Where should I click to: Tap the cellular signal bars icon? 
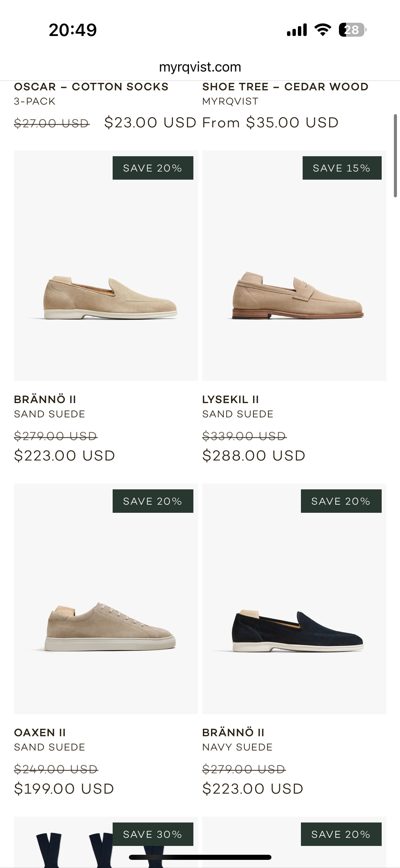[297, 30]
